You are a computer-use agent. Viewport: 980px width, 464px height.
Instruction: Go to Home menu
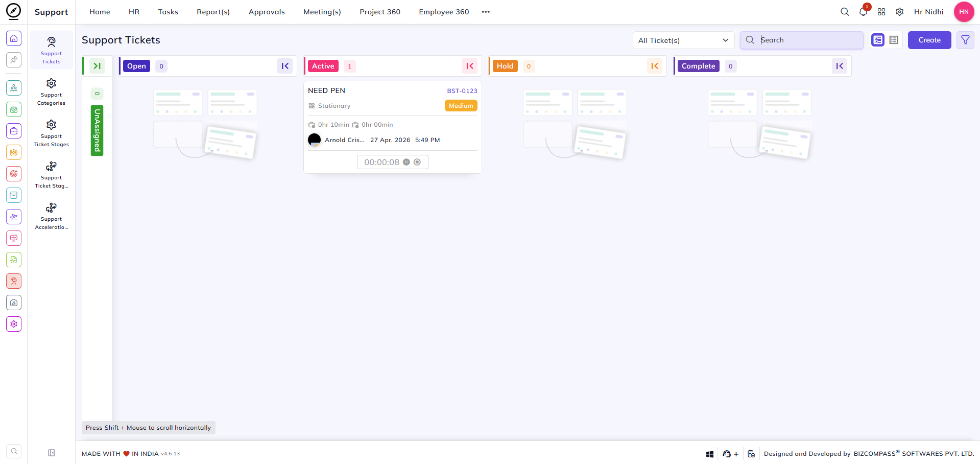[x=100, y=12]
